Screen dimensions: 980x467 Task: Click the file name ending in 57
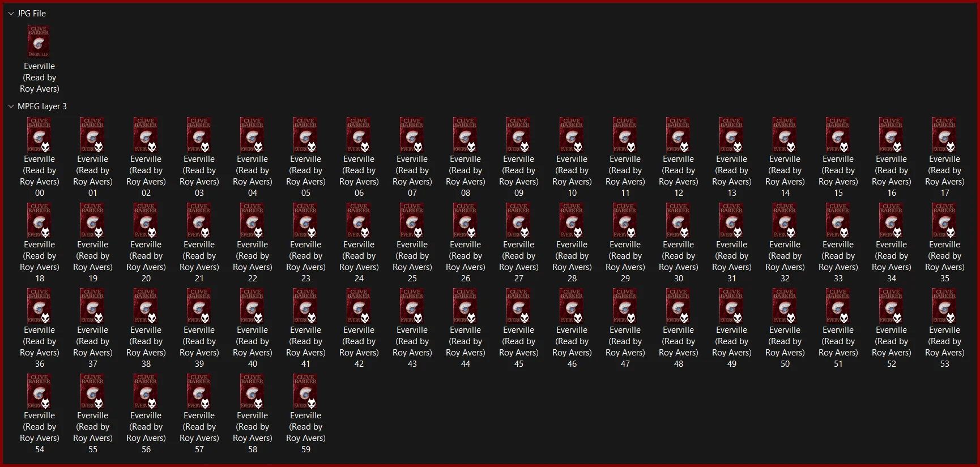(199, 432)
